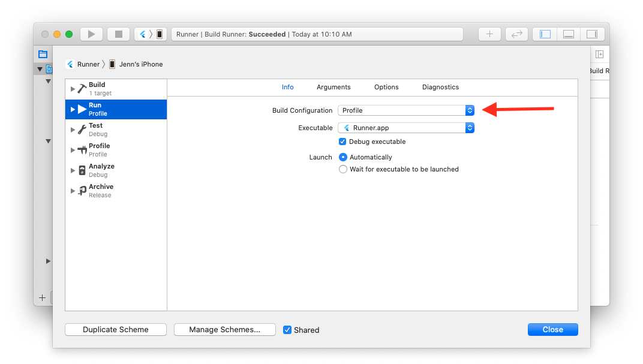Image resolution: width=643 pixels, height=364 pixels.
Task: Click the Build Succeeded status field
Action: point(317,34)
